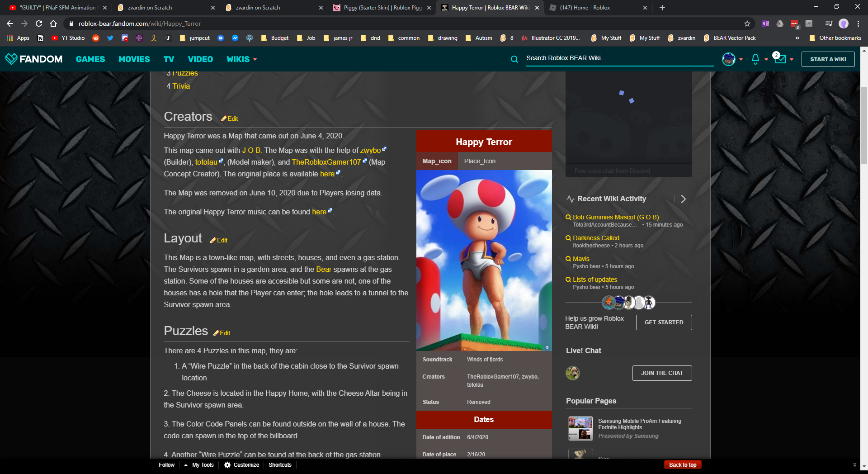
Task: Expand Recent Wiki Activity with the chevron
Action: [x=684, y=199]
